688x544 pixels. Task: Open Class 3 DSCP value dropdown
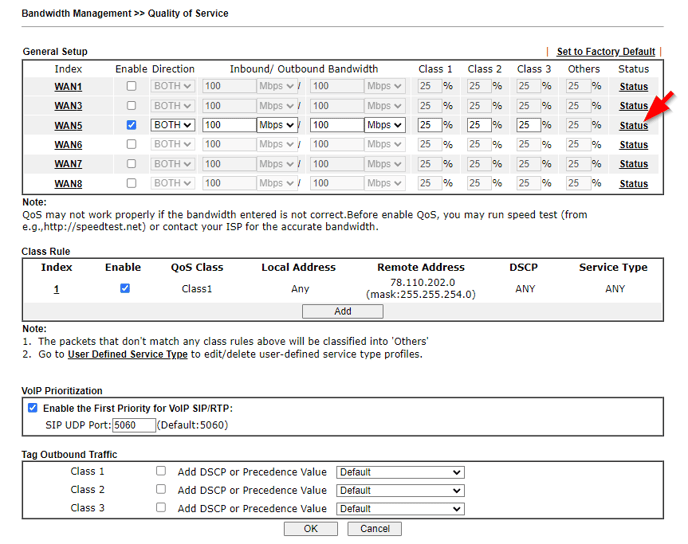[x=400, y=509]
